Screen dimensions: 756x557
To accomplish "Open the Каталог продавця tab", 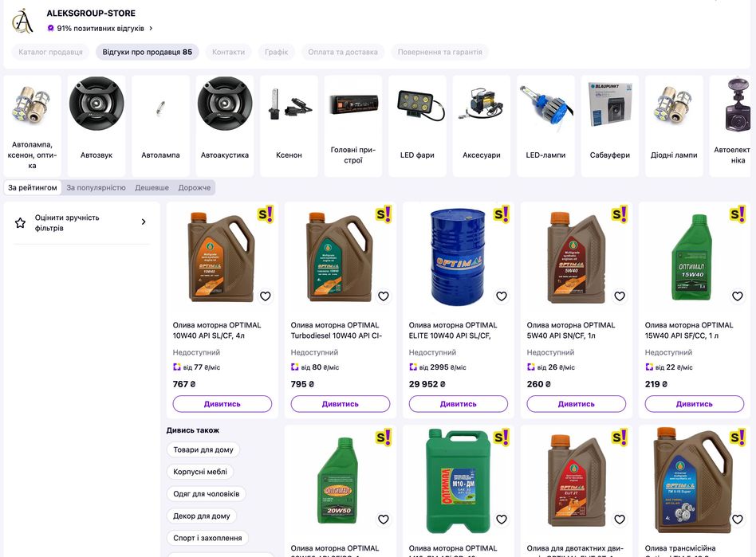I will pyautogui.click(x=50, y=52).
